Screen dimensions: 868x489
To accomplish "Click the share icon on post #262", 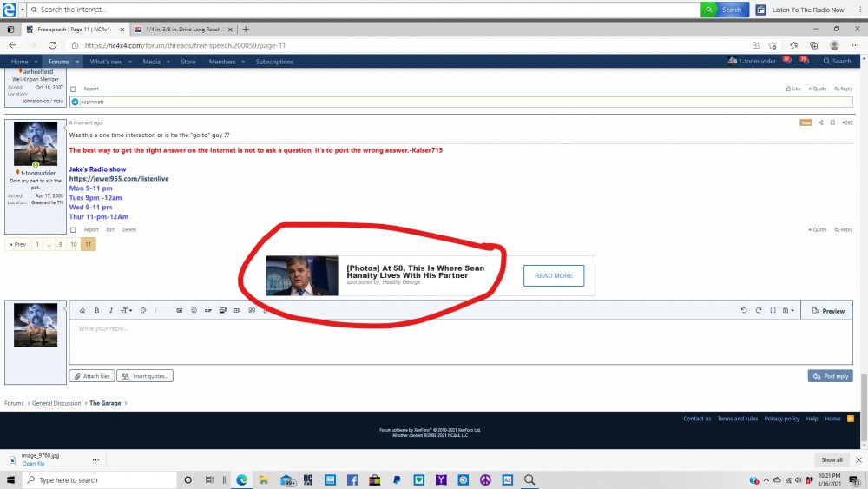I will coord(821,123).
